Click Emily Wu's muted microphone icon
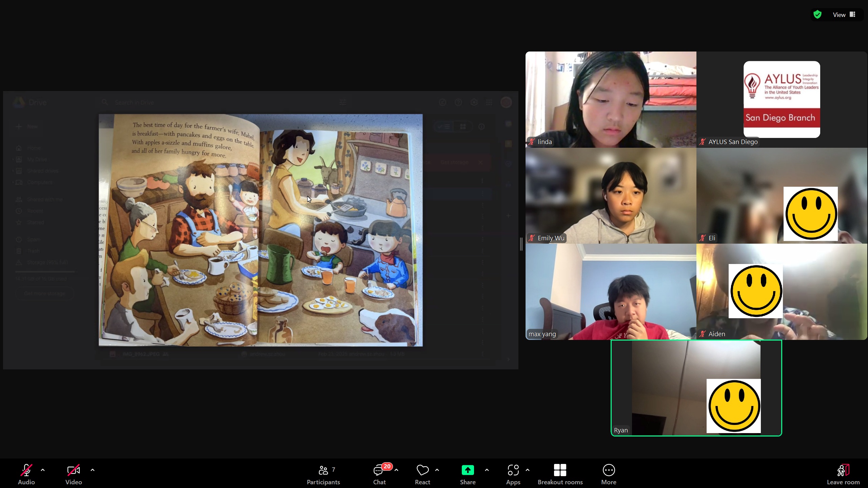Screen dimensions: 868x488 pyautogui.click(x=531, y=238)
